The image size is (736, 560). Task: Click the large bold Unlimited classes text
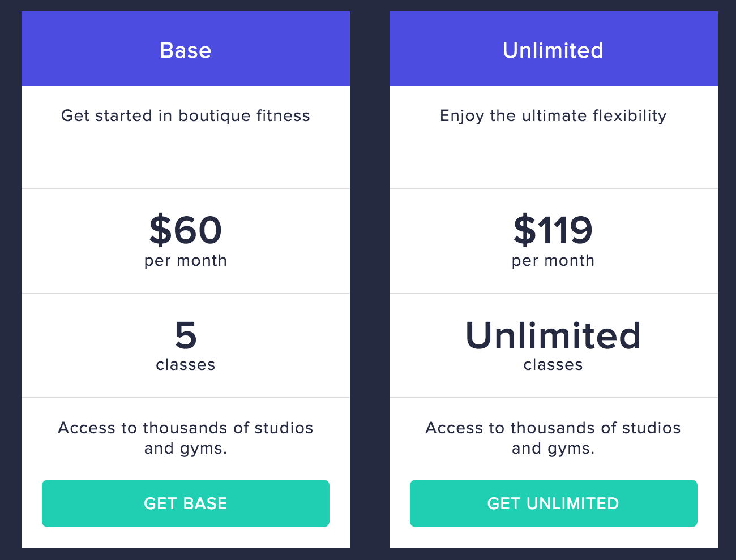[x=553, y=335]
